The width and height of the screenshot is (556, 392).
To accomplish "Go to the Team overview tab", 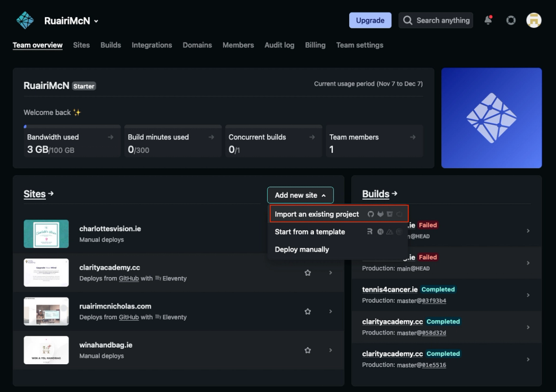I will (38, 45).
